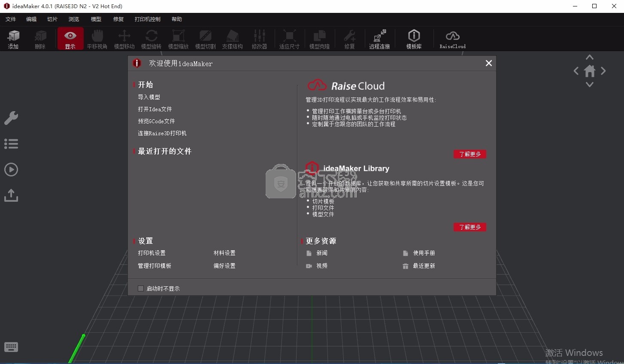Open the 浏览 (View) menu
The image size is (624, 364).
pyautogui.click(x=74, y=19)
